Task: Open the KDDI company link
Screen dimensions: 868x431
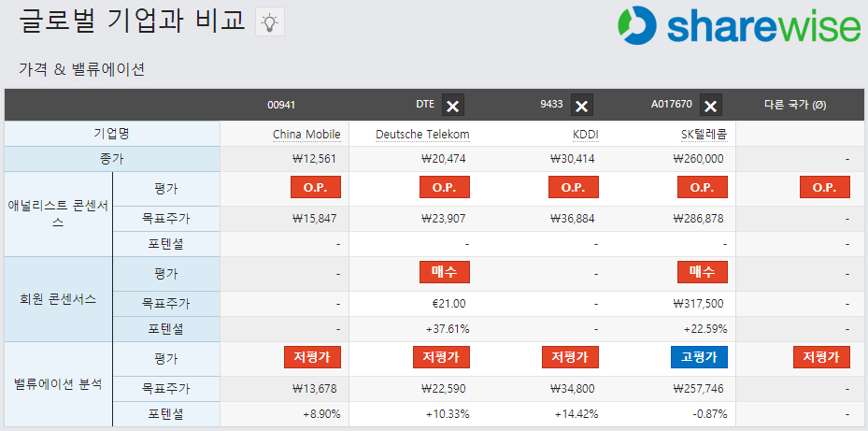Action: (x=586, y=135)
